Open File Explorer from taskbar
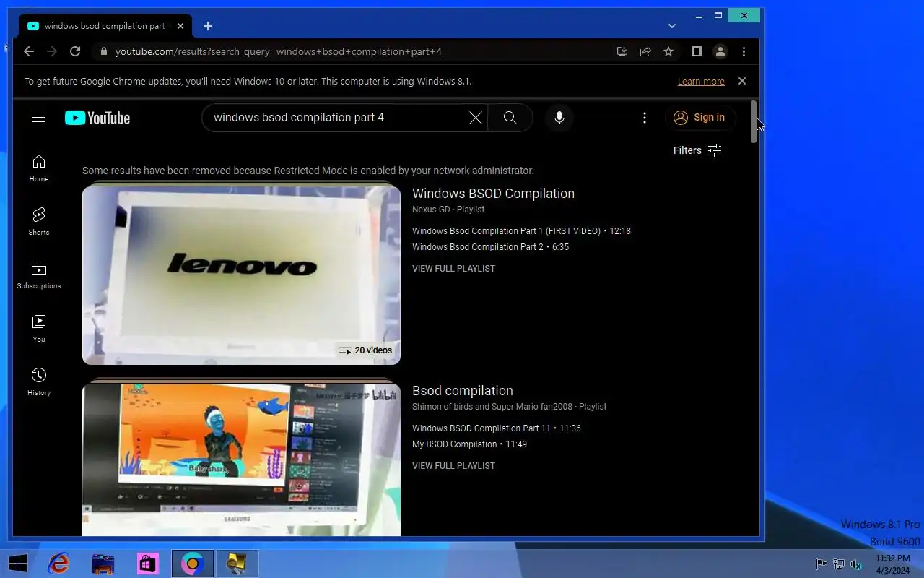This screenshot has height=578, width=924. [x=103, y=564]
